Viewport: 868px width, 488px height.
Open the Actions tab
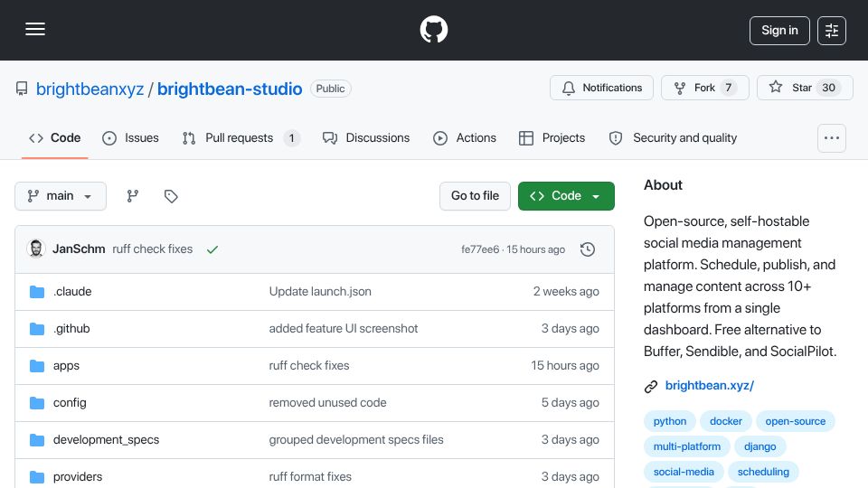pyautogui.click(x=465, y=137)
